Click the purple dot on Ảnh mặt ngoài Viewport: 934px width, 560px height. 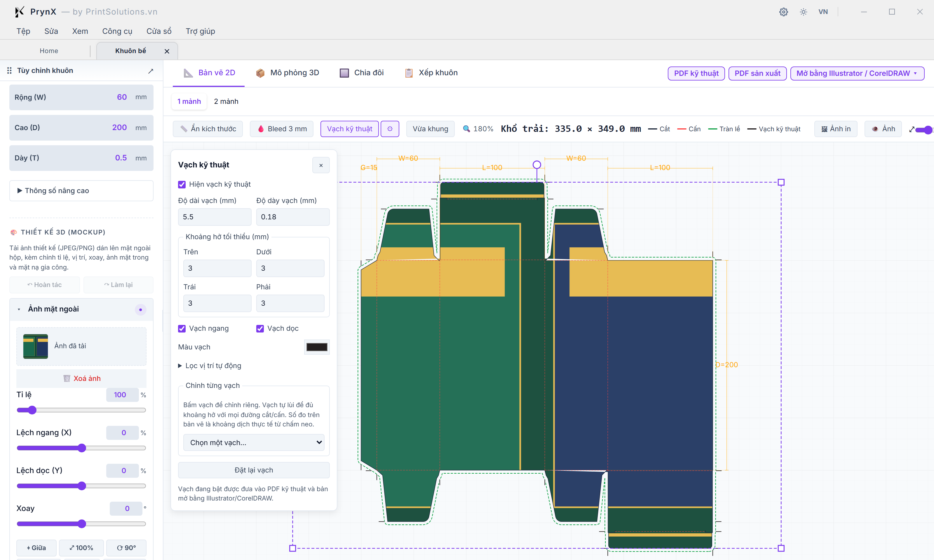[140, 309]
